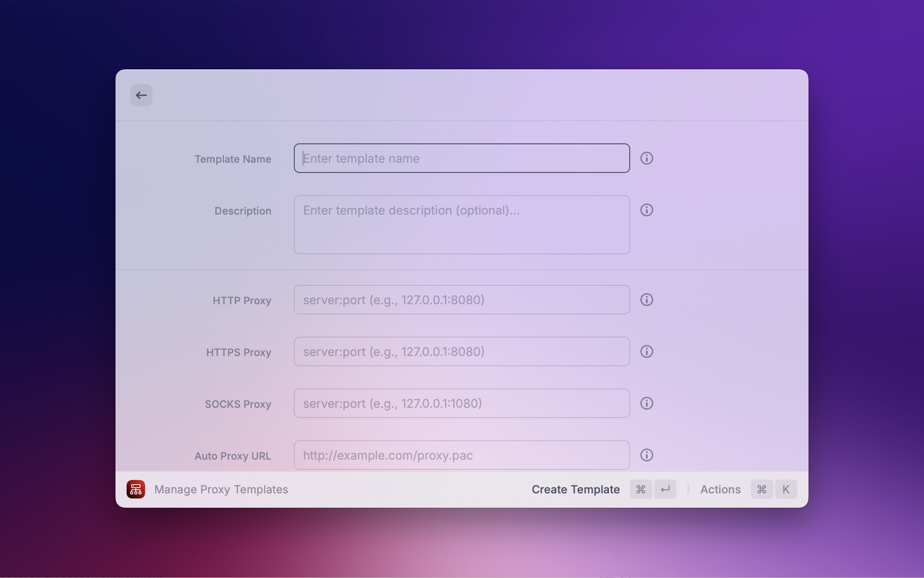This screenshot has width=924, height=578.
Task: Click info icon next to HTTPS Proxy
Action: (646, 351)
